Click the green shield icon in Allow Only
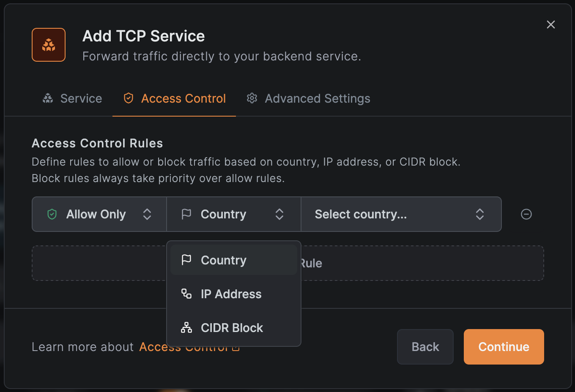 pos(52,214)
